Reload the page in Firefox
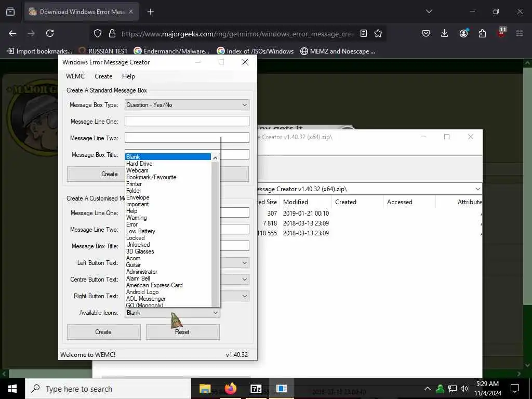Screen dimensions: 532x399 tap(50, 33)
